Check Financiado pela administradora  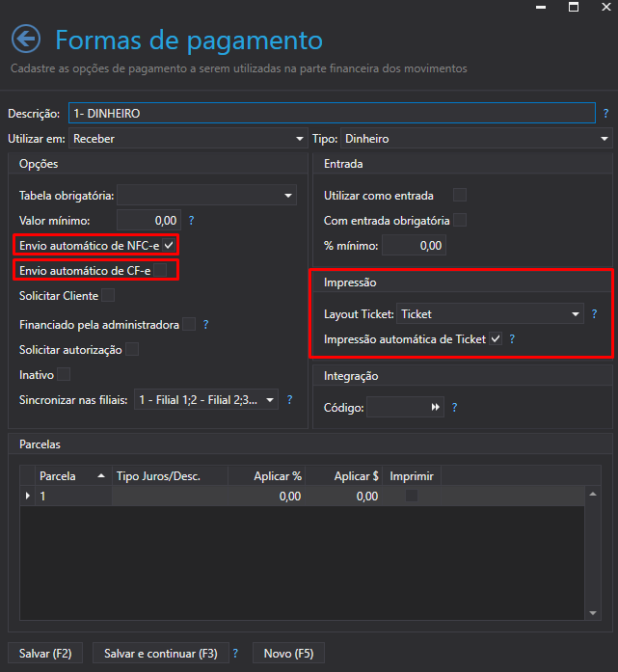tap(189, 324)
